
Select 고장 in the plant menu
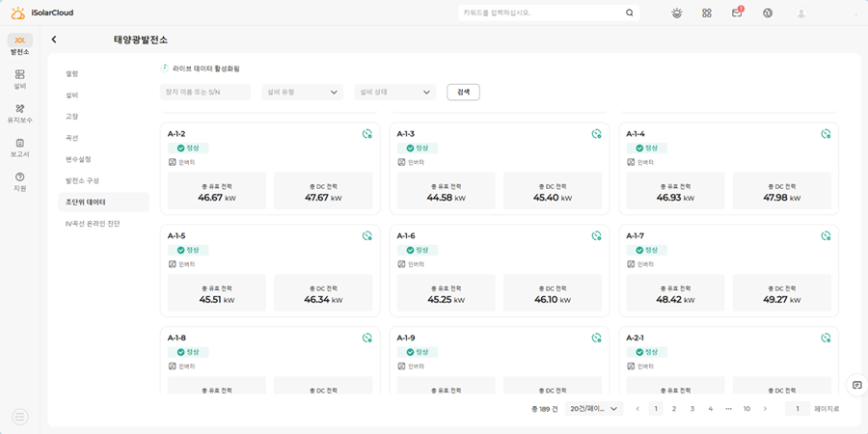(x=72, y=117)
